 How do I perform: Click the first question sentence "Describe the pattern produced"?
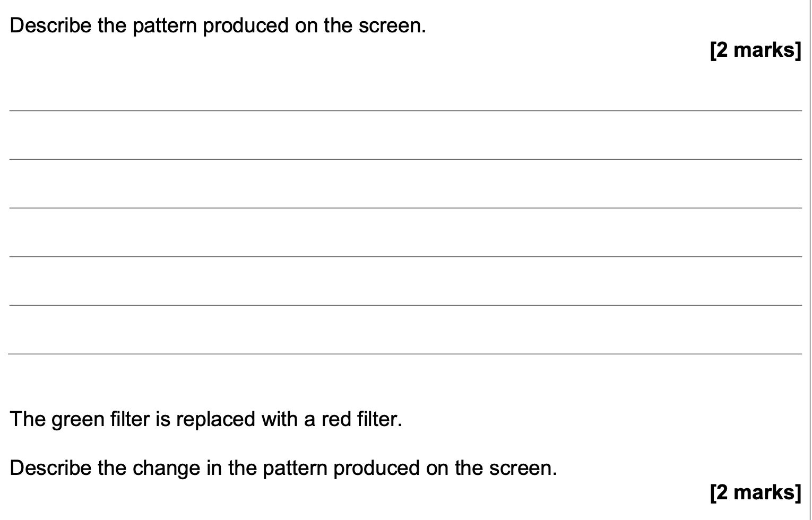coord(218,25)
